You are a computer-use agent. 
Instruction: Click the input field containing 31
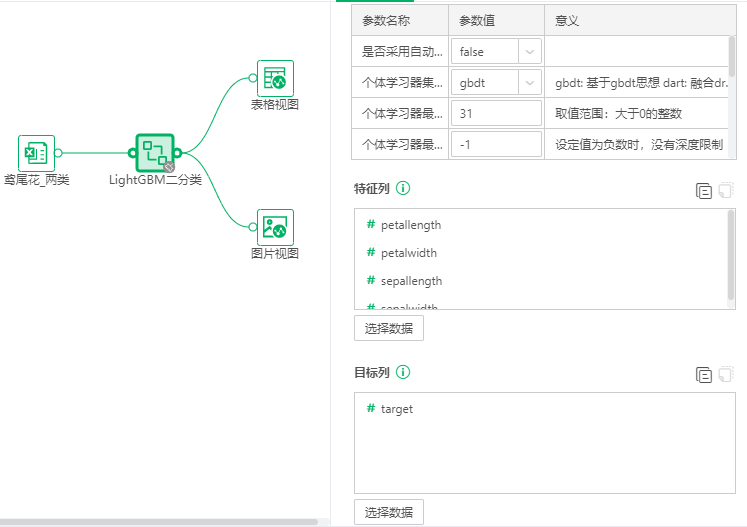497,114
